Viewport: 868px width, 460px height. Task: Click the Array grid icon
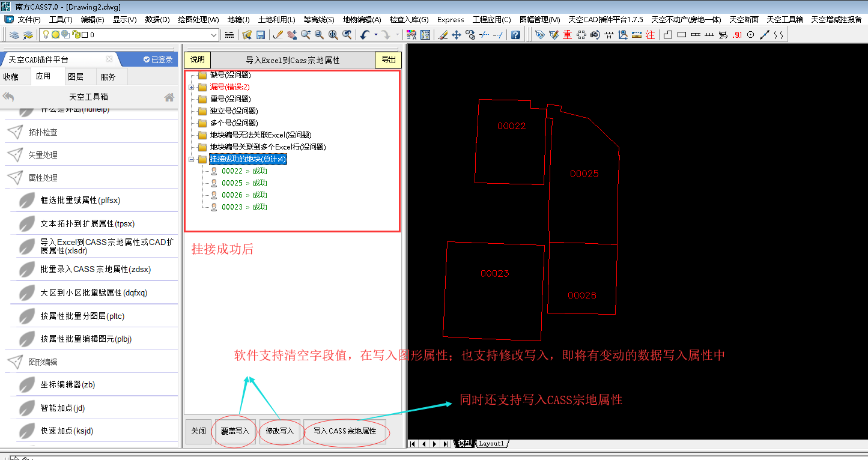click(x=425, y=35)
